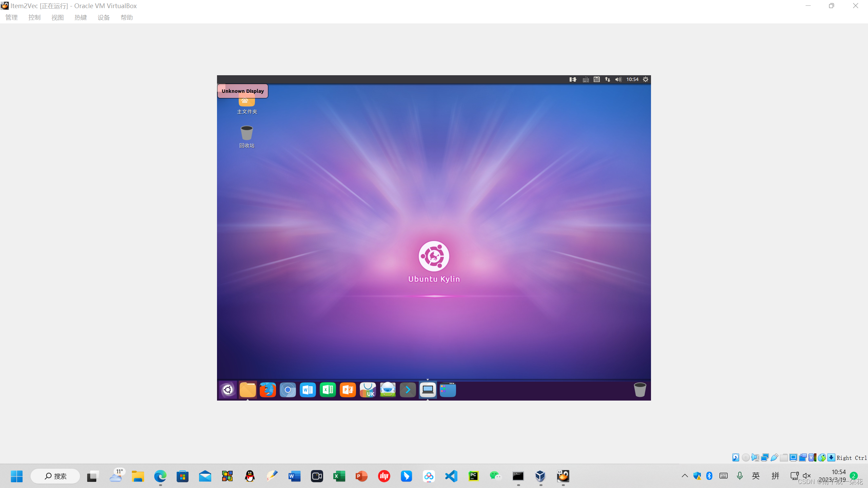This screenshot has height=488, width=868.
Task: Toggle mouse integration status icon
Action: coord(822,458)
